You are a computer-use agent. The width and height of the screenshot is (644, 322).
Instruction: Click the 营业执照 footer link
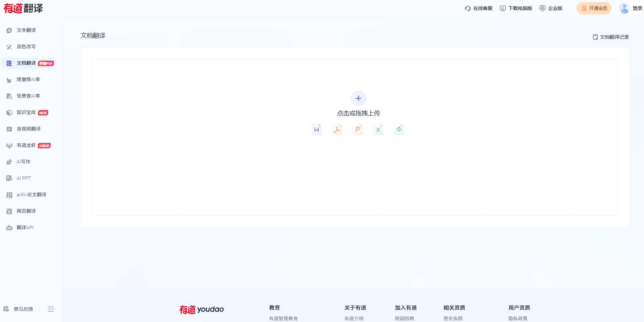pyautogui.click(x=453, y=319)
